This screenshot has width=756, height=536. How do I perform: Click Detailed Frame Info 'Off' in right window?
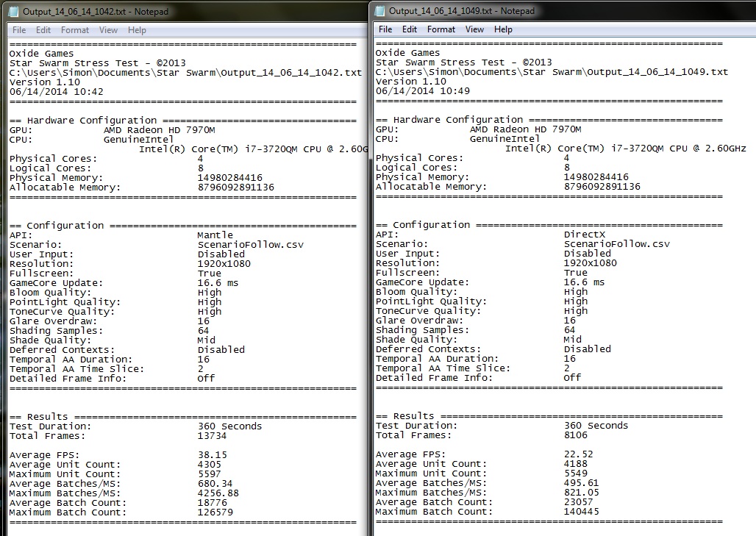572,377
